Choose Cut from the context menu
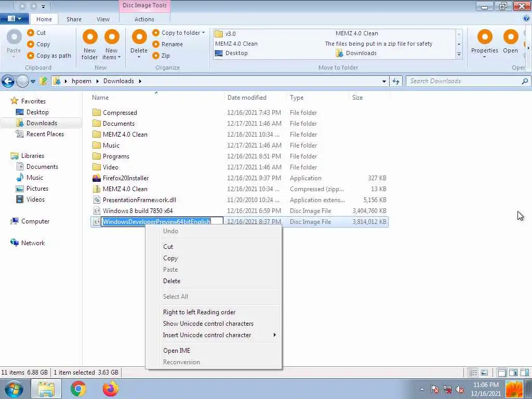The height and width of the screenshot is (399, 532). [x=168, y=247]
